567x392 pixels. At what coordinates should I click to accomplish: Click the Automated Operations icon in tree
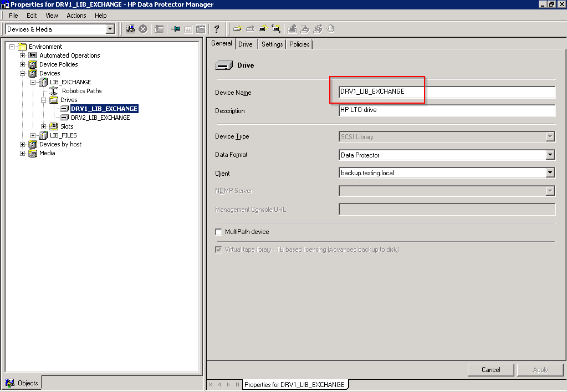33,55
